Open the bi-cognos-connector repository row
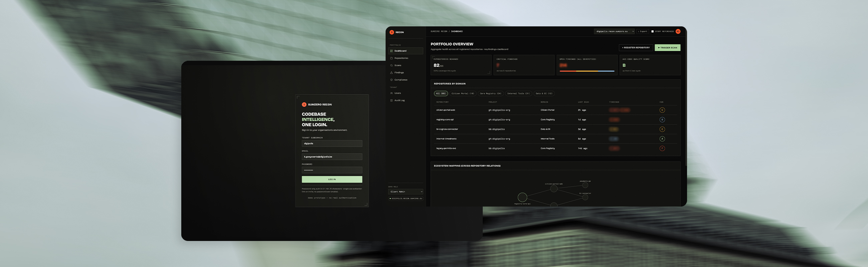 [555, 129]
